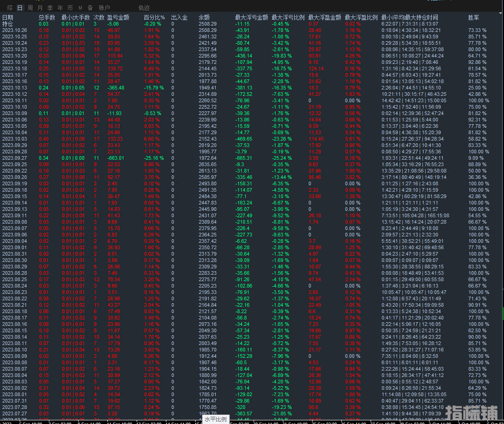Click balance value 1912.44
This screenshot has height=424, width=504.
207,356
